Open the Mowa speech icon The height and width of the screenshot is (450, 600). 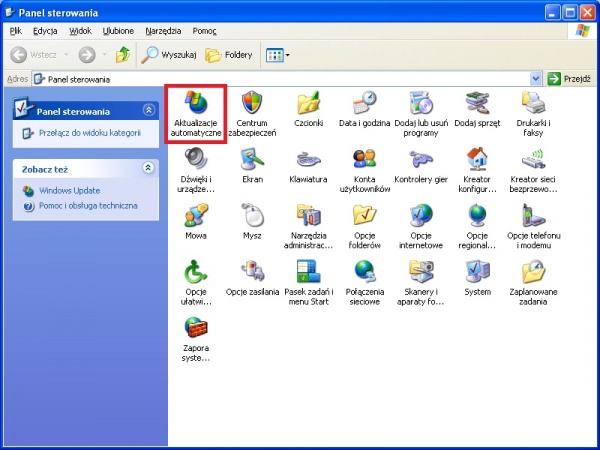[196, 221]
